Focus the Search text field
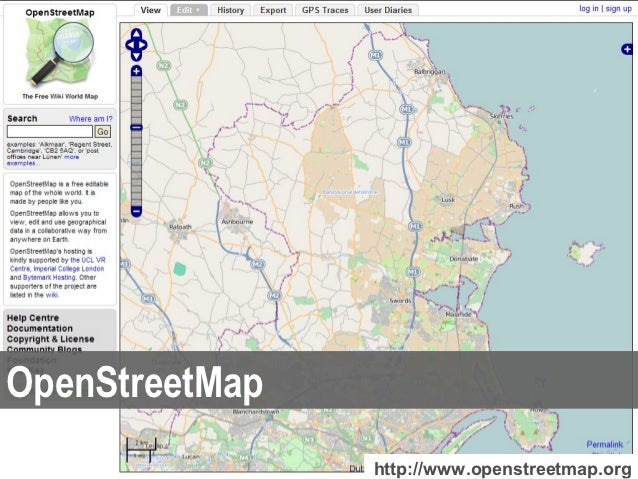 tap(49, 132)
